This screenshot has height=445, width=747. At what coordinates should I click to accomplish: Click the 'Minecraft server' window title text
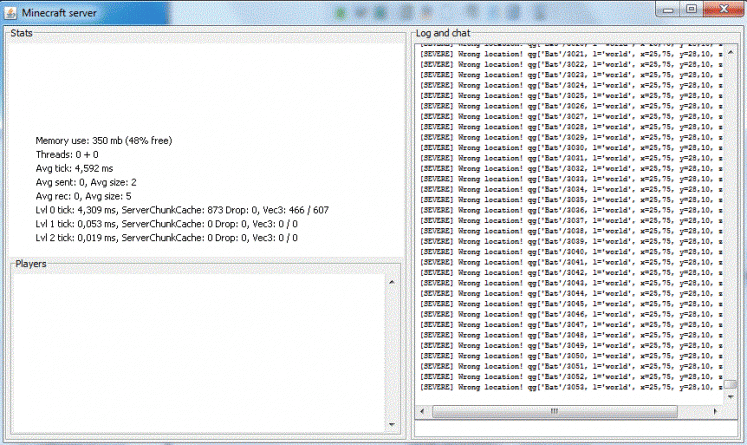[59, 13]
